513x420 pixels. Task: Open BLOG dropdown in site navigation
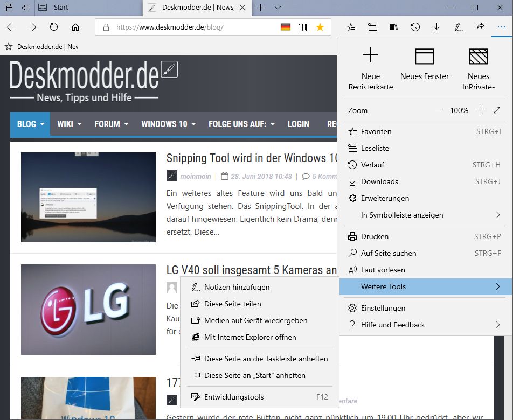coord(30,124)
